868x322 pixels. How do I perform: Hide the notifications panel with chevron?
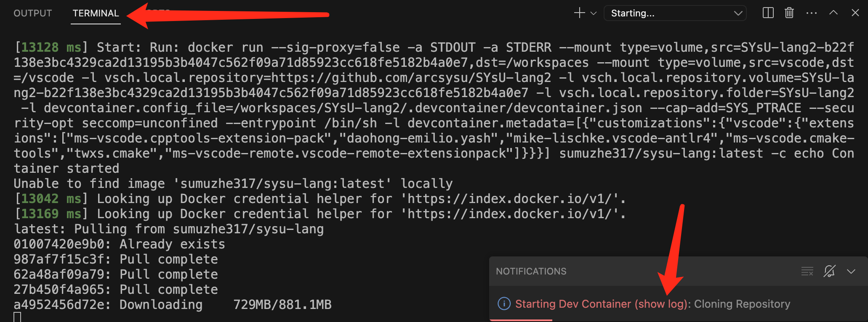point(851,272)
